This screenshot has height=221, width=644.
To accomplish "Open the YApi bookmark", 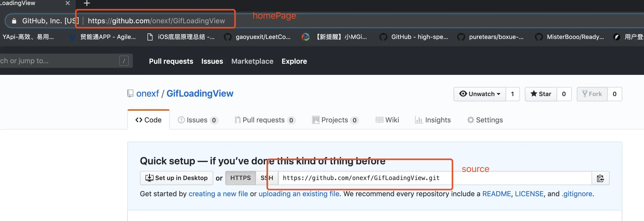I will click(28, 37).
